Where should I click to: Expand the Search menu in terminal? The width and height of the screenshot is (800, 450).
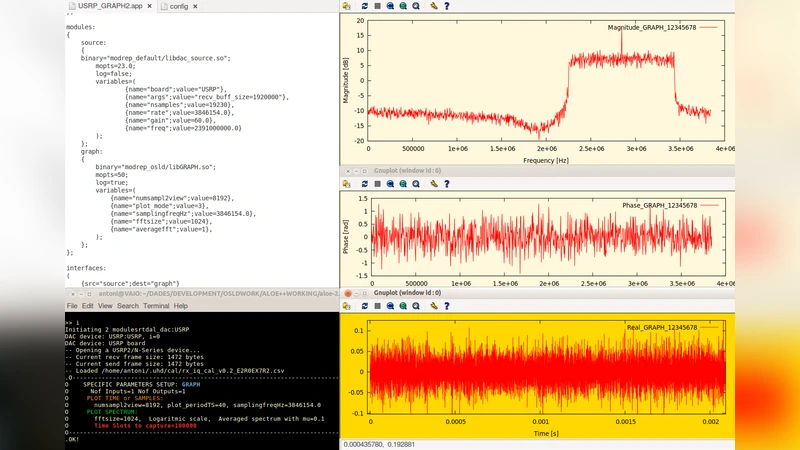(127, 305)
